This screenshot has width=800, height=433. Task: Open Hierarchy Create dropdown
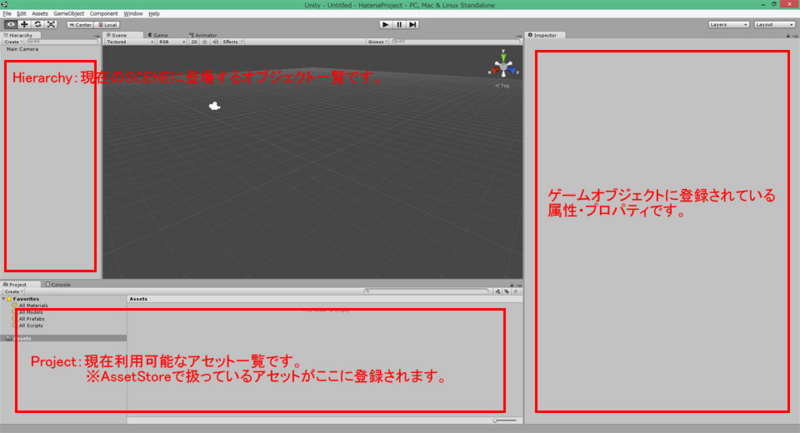pyautogui.click(x=13, y=42)
